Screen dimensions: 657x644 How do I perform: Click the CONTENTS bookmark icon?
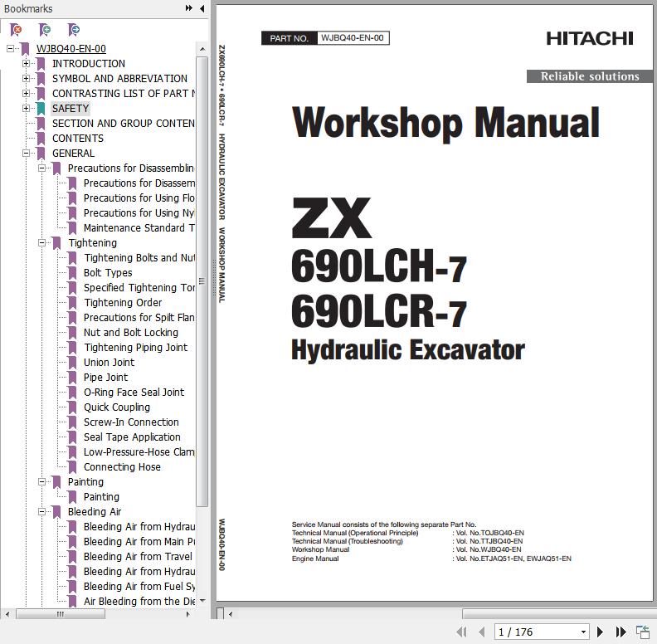pyautogui.click(x=41, y=139)
